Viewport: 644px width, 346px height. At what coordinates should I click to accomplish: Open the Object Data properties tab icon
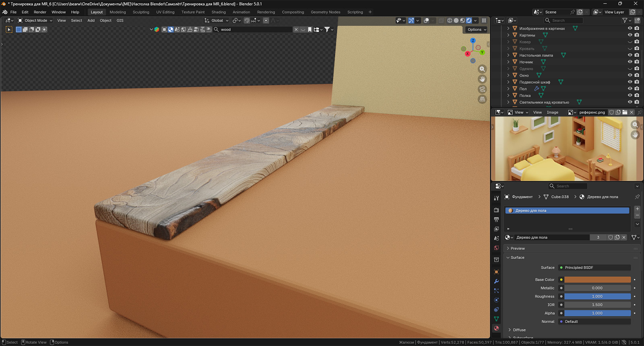pyautogui.click(x=496, y=319)
